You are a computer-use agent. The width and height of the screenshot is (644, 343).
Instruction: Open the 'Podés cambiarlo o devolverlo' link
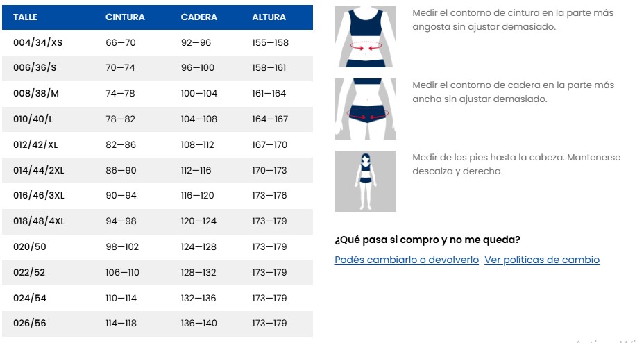point(407,260)
